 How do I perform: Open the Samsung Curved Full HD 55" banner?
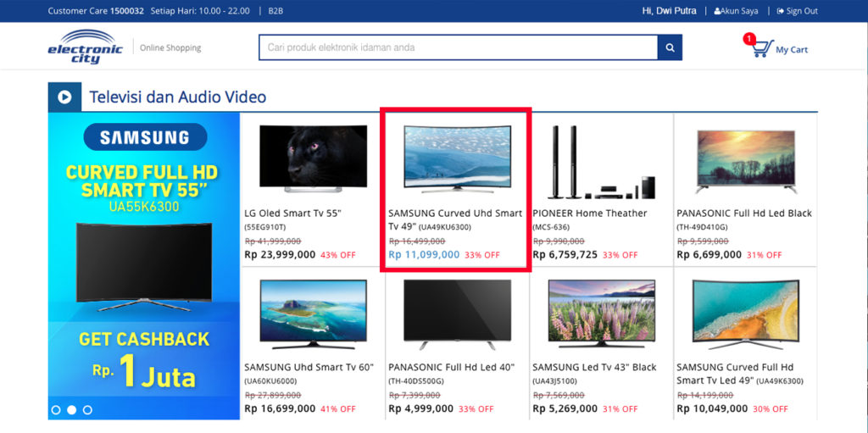coord(144,266)
